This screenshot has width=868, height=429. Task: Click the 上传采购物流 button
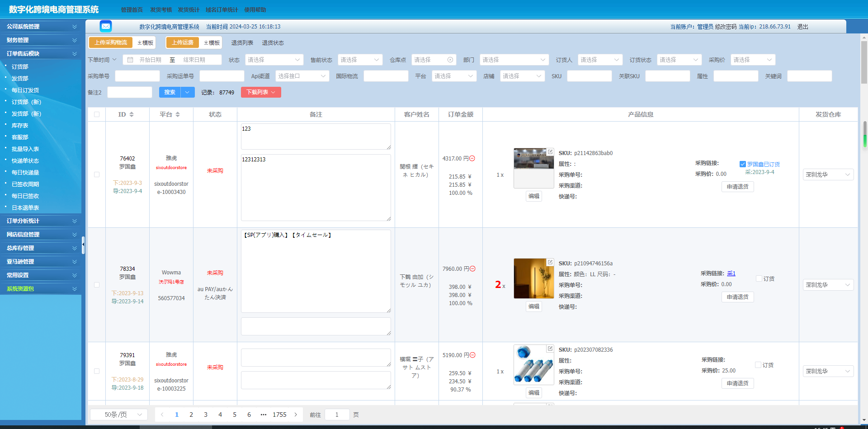(x=111, y=42)
